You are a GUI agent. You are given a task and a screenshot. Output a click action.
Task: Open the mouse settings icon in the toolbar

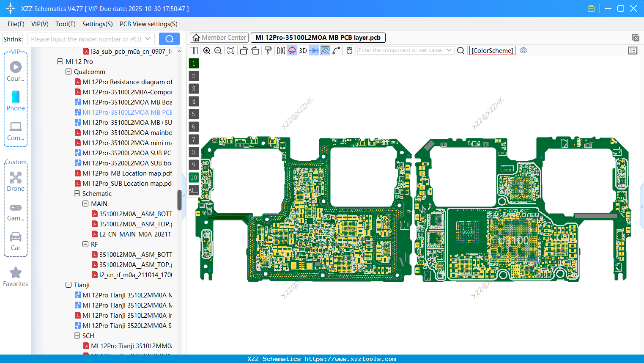(x=349, y=50)
